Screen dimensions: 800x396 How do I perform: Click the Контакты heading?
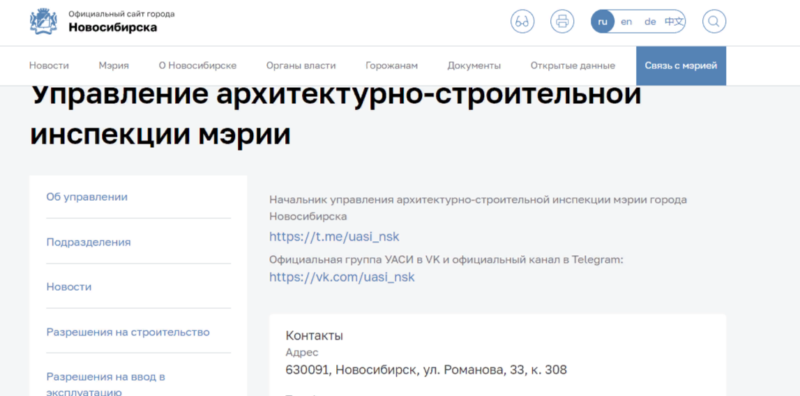(x=314, y=336)
